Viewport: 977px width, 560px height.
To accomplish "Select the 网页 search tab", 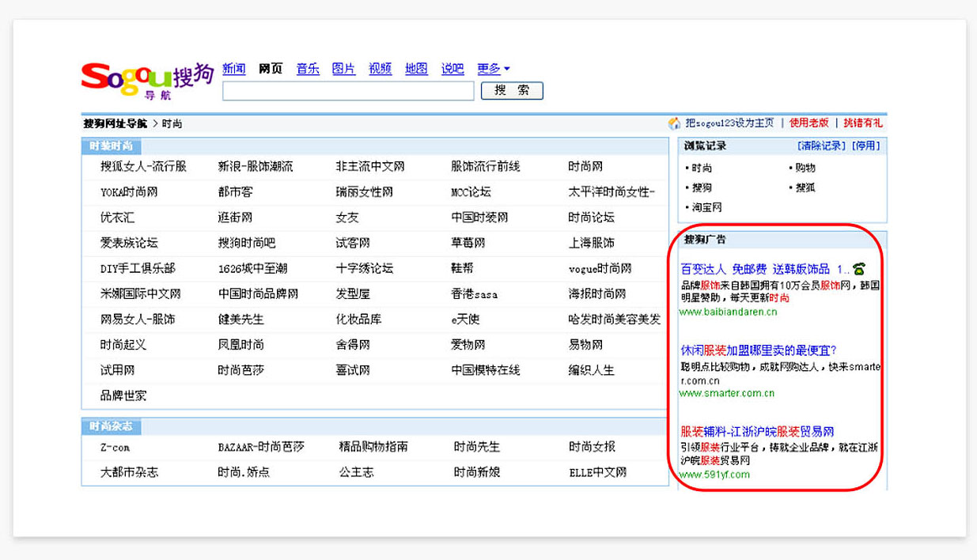I will coord(271,69).
